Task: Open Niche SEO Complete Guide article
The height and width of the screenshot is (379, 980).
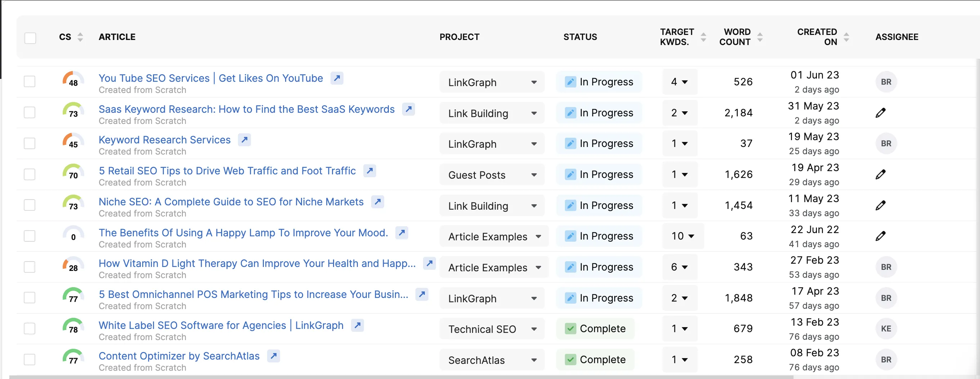Action: [x=231, y=202]
